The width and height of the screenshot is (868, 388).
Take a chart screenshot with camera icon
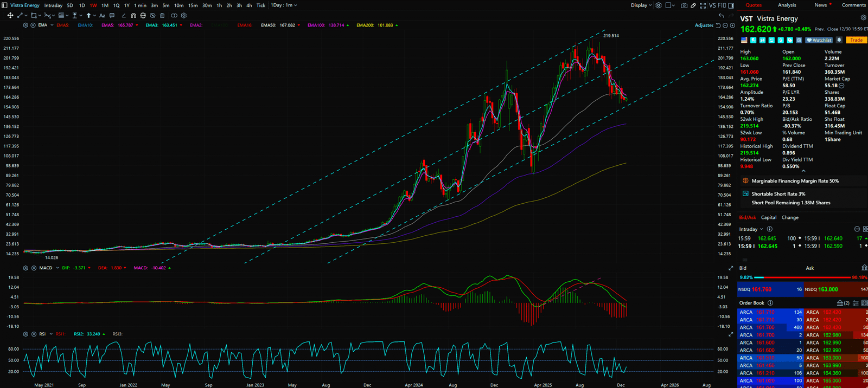click(x=684, y=5)
